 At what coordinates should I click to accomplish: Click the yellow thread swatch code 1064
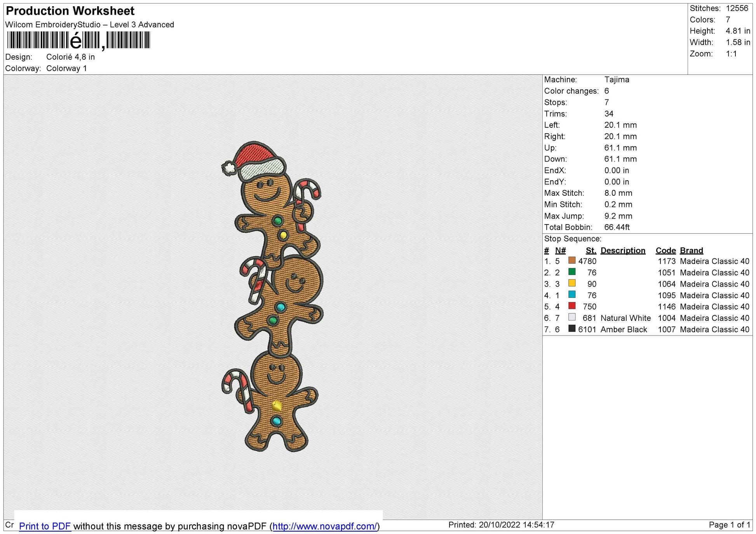572,283
